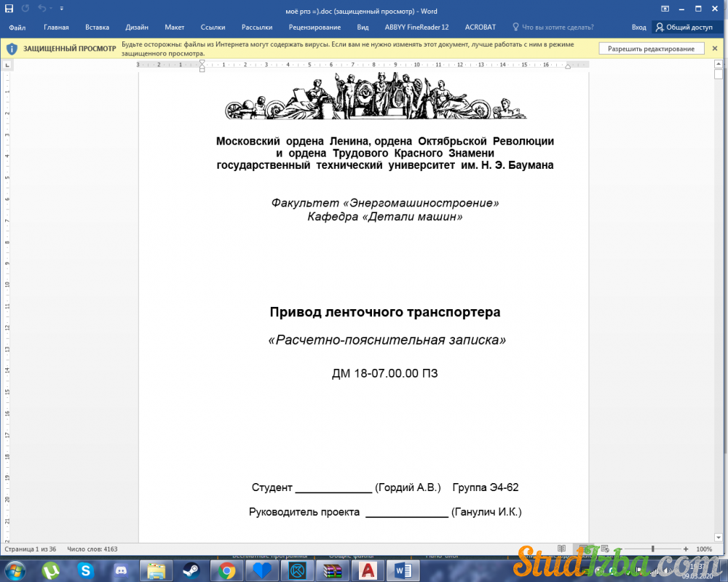Click the ЗАЩИЩЕННЫЙ ПРОСМОТР label
Viewport: 728px width, 582px height.
[x=70, y=49]
